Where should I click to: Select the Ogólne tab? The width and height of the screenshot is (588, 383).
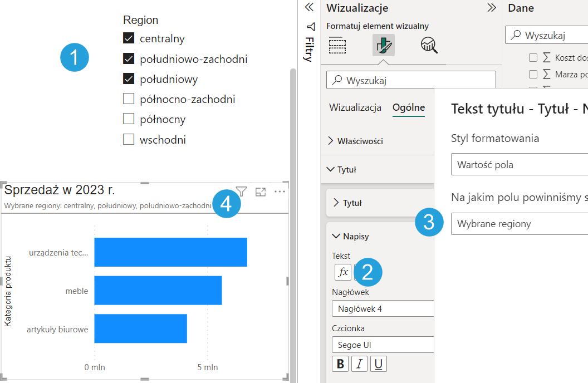(x=408, y=107)
